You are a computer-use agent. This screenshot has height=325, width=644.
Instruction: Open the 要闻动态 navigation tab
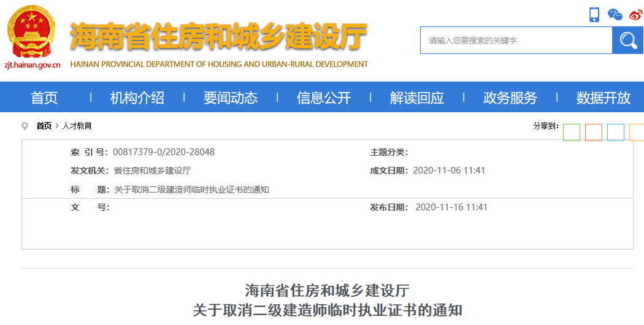[231, 97]
